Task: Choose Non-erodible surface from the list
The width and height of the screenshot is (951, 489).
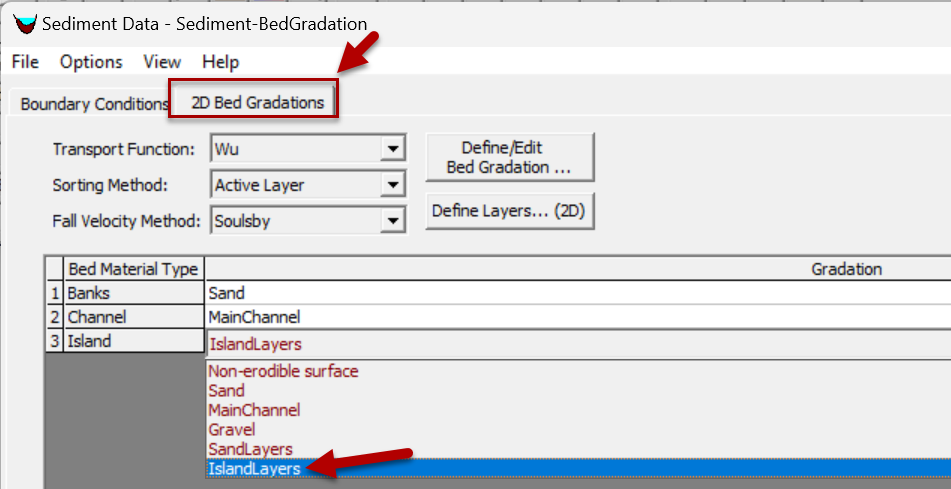Action: tap(283, 371)
